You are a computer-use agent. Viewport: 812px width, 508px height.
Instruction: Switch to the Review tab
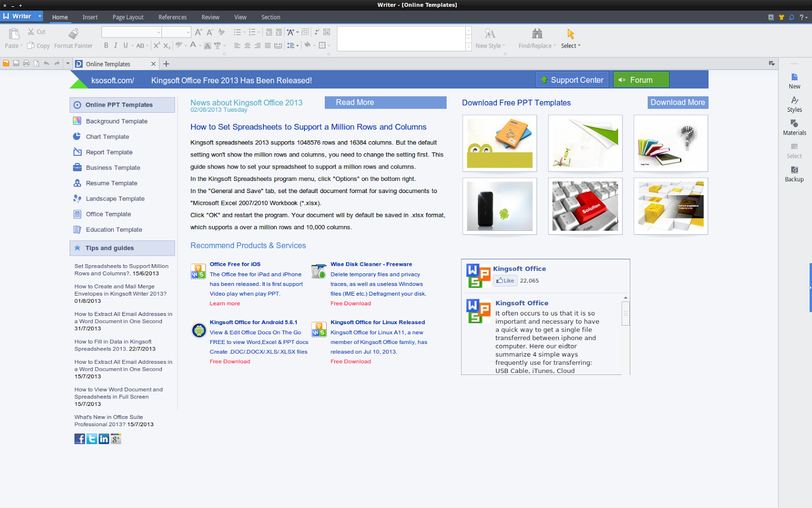pos(210,17)
